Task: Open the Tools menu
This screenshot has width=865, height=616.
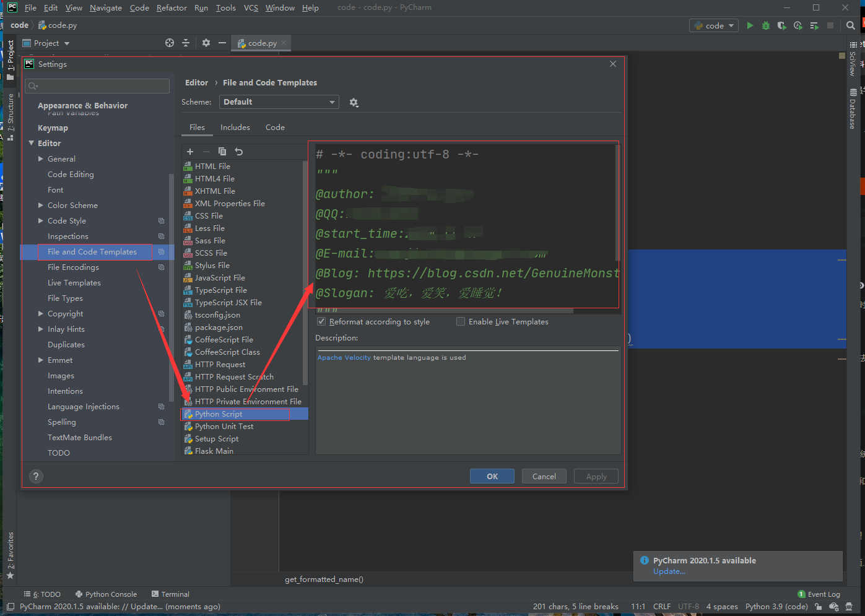Action: (x=225, y=7)
